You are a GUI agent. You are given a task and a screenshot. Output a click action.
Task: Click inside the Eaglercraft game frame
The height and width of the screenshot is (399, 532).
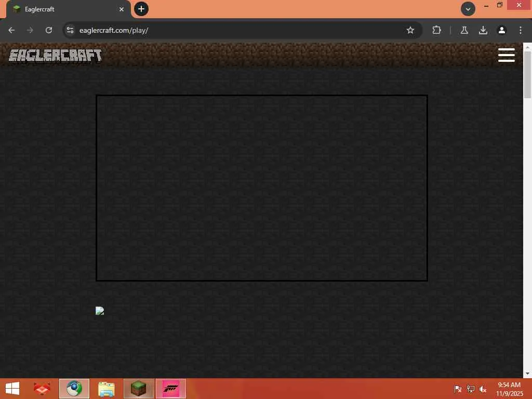tap(262, 188)
